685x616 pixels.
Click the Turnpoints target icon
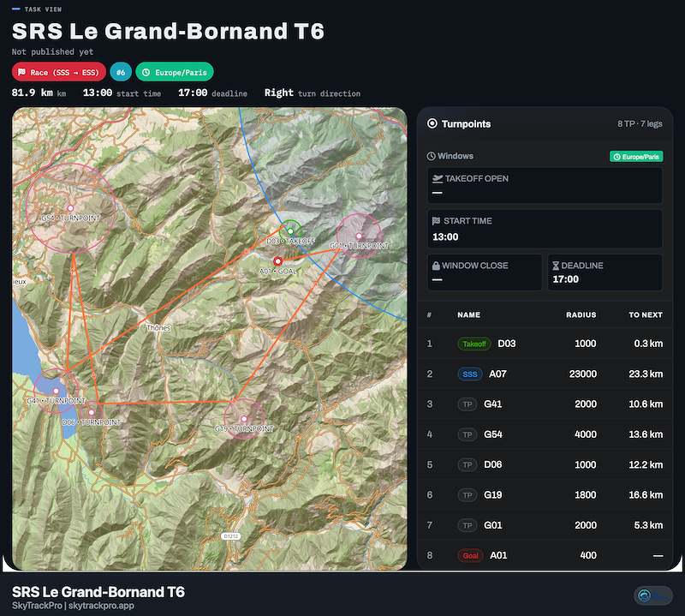point(432,123)
